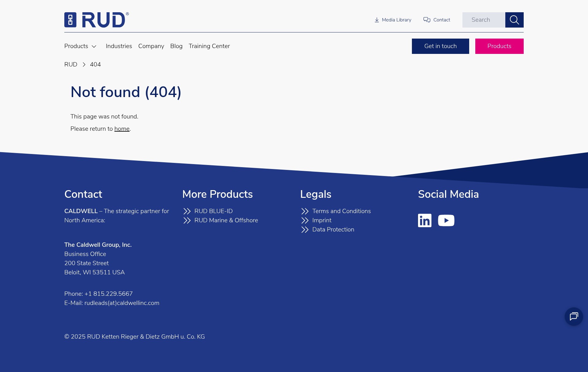Open the Data Protection footer link

(333, 230)
